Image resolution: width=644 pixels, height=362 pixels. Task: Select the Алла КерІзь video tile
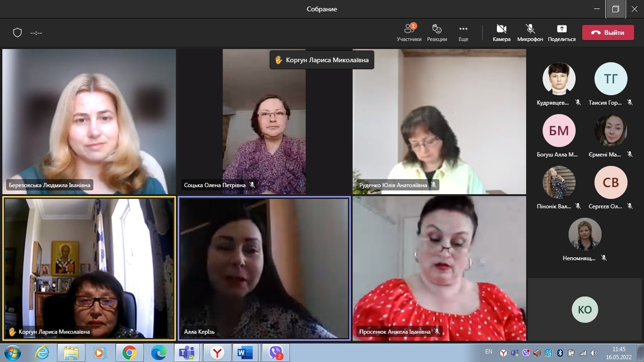tap(264, 268)
